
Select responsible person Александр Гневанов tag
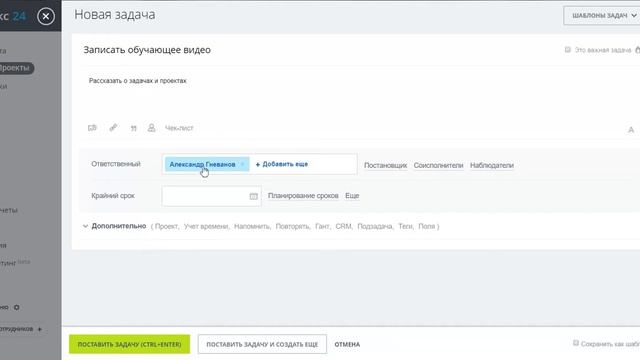click(x=202, y=164)
